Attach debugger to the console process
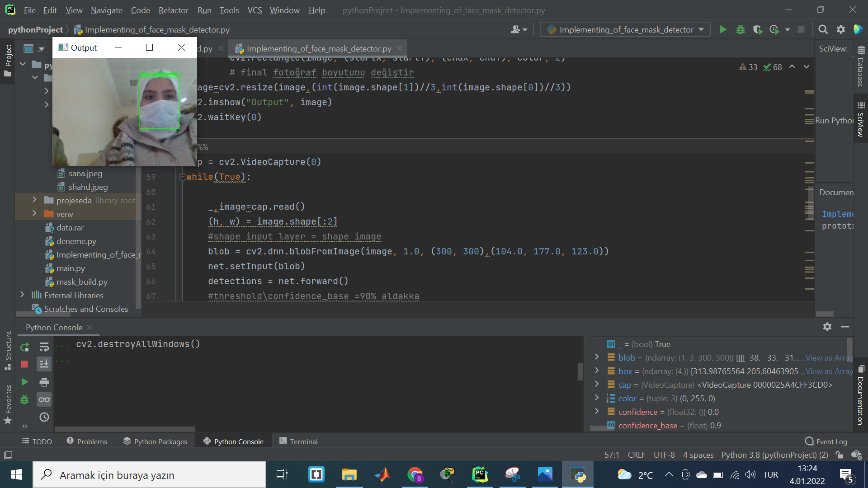The width and height of the screenshot is (868, 488). (x=25, y=399)
